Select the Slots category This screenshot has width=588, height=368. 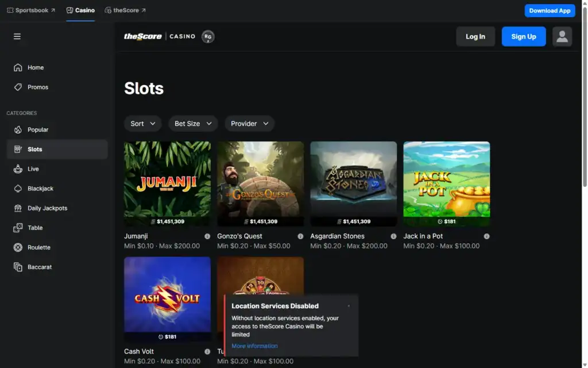pos(57,149)
